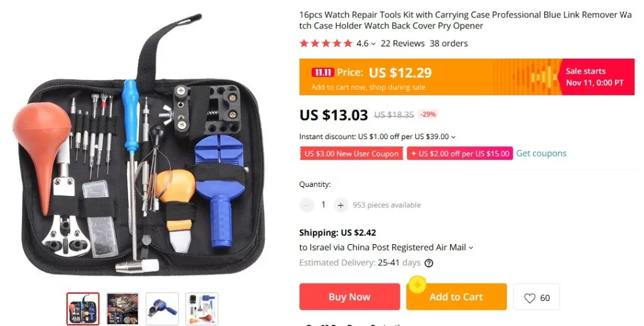Screen dimensions: 644x326
Task: Open the 22 Reviews link
Action: tap(402, 43)
